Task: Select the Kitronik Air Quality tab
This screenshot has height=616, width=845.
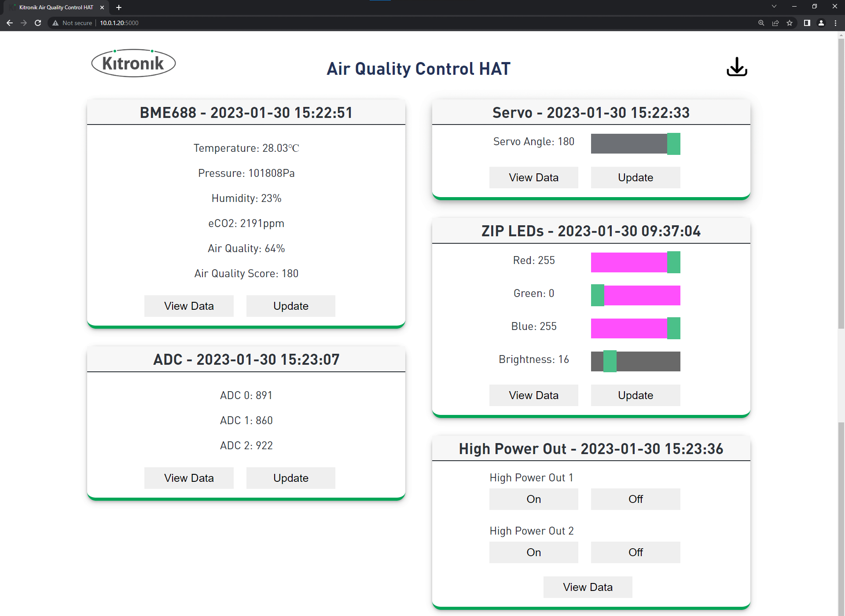Action: pos(56,7)
